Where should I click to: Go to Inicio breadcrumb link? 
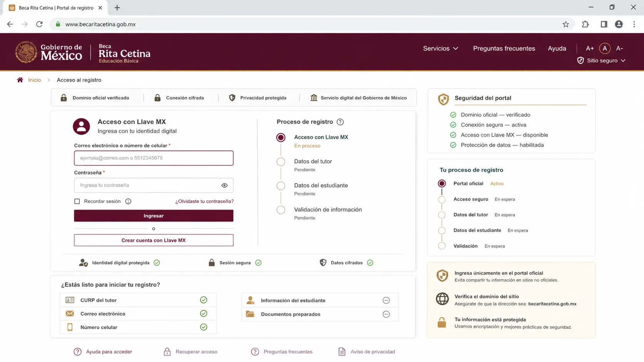tap(34, 80)
